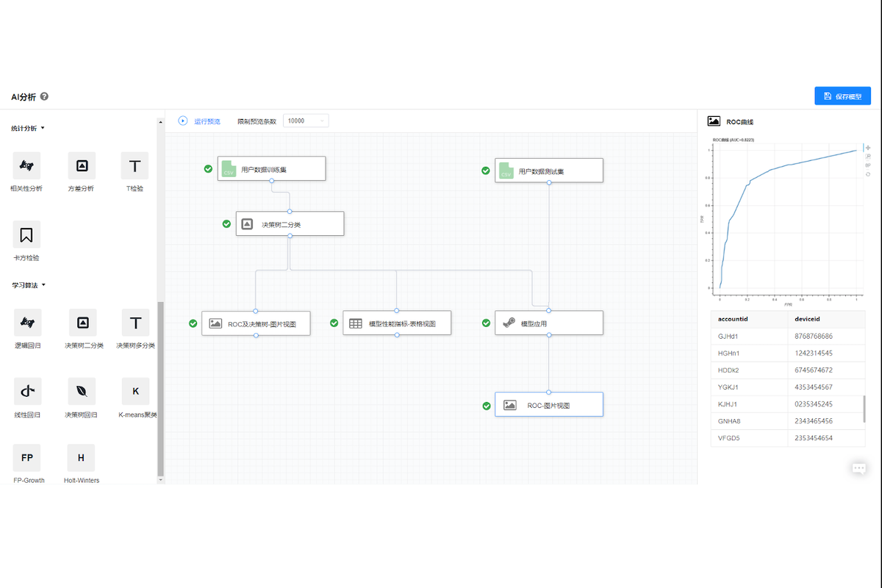Click 运行预览 to run preview
The height and width of the screenshot is (588, 882).
(199, 121)
